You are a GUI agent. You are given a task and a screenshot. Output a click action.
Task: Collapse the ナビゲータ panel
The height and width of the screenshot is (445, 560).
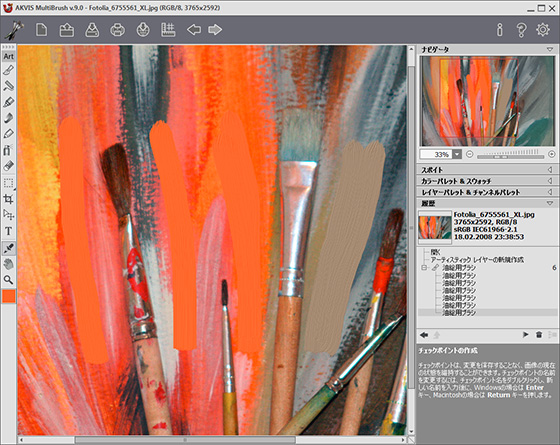[550, 49]
